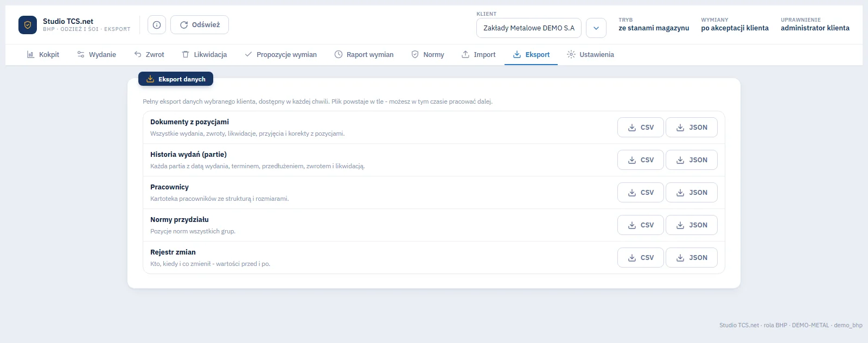Expand the client chevron dropdown

pos(596,28)
